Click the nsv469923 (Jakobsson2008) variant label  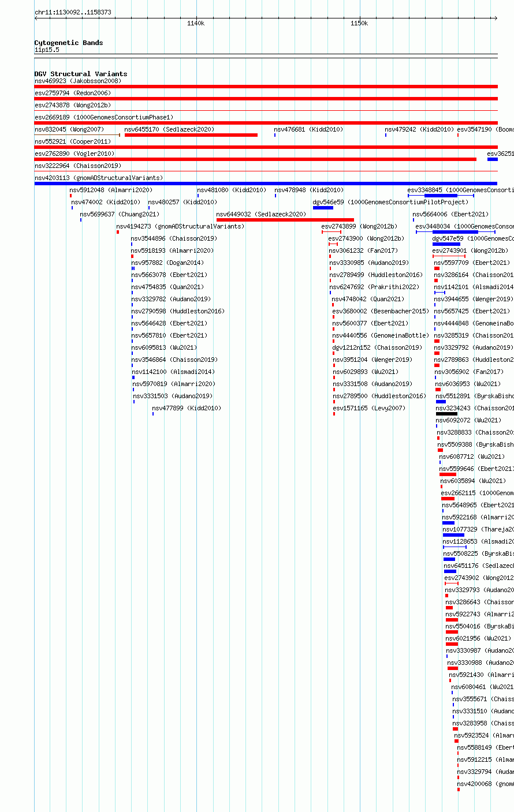coord(78,81)
